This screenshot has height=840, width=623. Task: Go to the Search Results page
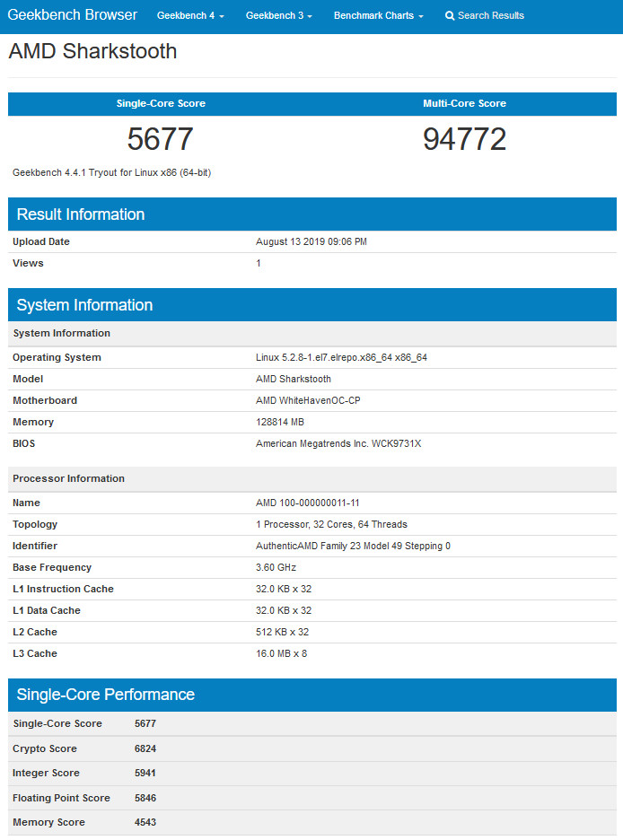pos(490,15)
